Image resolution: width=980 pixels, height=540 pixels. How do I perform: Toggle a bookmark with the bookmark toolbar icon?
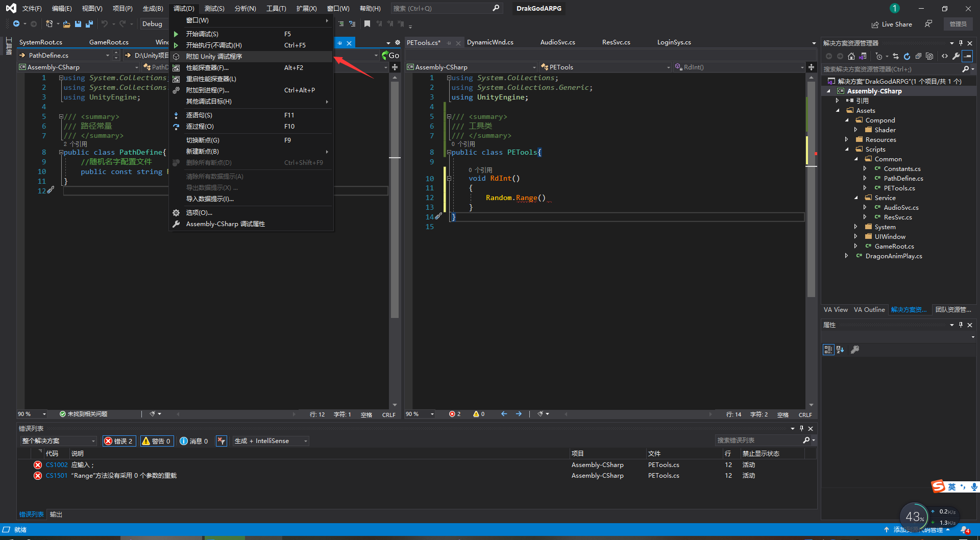click(367, 24)
